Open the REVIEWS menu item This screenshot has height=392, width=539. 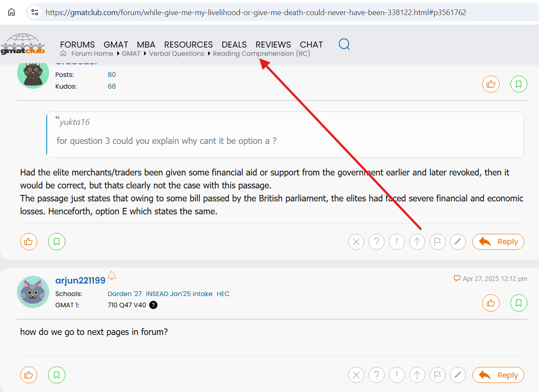point(273,45)
